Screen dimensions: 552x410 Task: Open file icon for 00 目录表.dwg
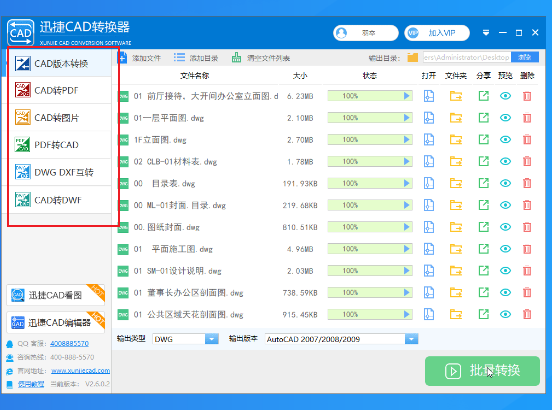click(x=429, y=183)
